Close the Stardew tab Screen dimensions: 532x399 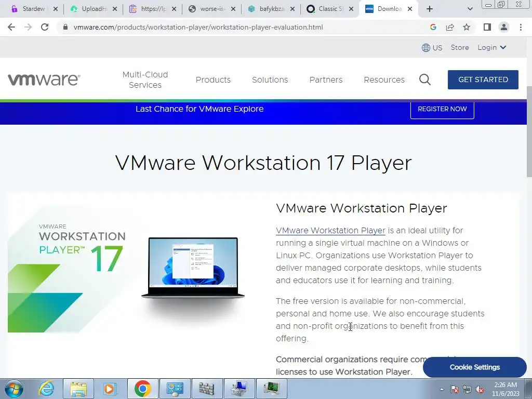[x=56, y=9]
